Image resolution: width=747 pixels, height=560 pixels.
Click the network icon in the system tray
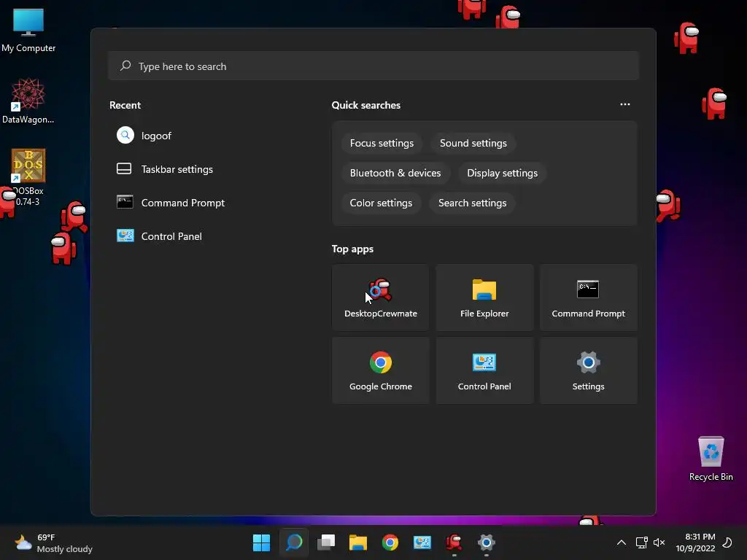[642, 542]
